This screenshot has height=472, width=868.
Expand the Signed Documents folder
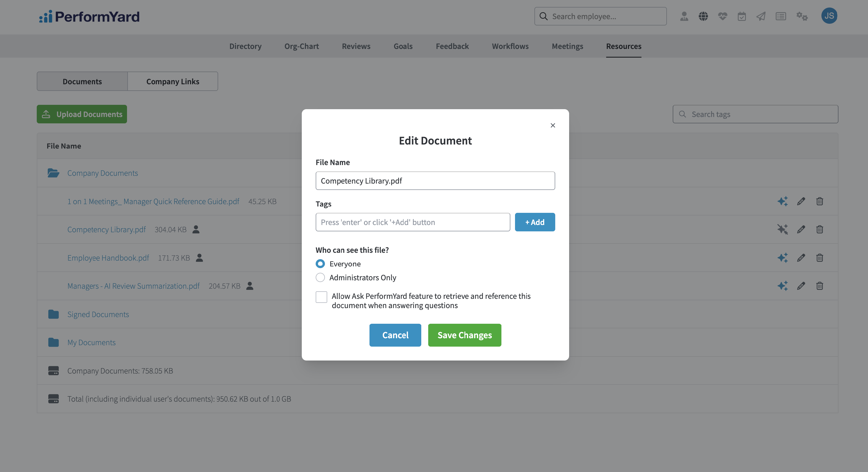click(x=98, y=314)
